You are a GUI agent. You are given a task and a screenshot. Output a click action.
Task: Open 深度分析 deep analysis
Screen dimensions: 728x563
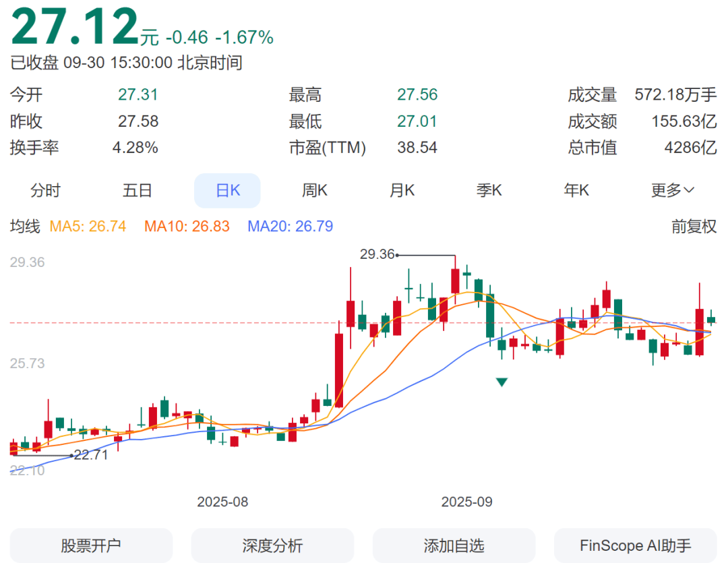pyautogui.click(x=272, y=545)
